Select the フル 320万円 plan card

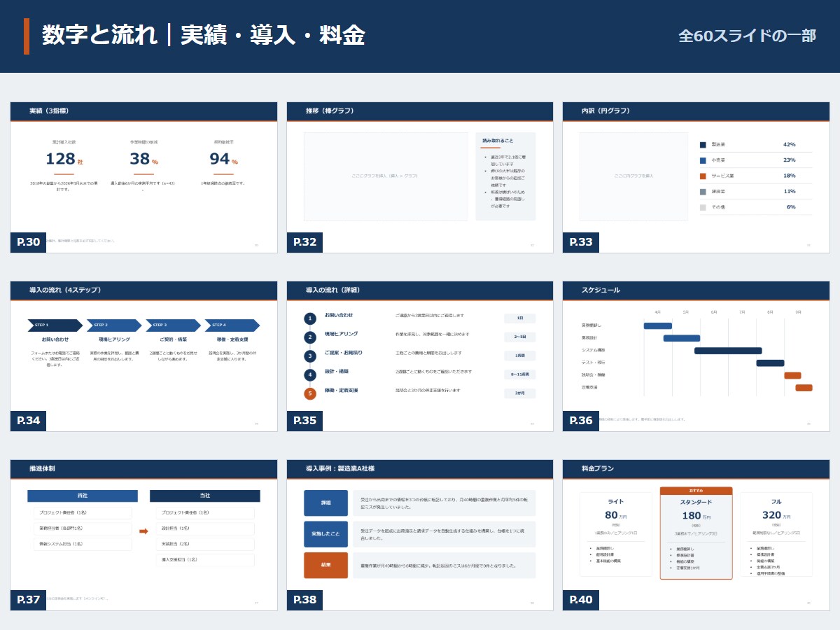click(776, 534)
